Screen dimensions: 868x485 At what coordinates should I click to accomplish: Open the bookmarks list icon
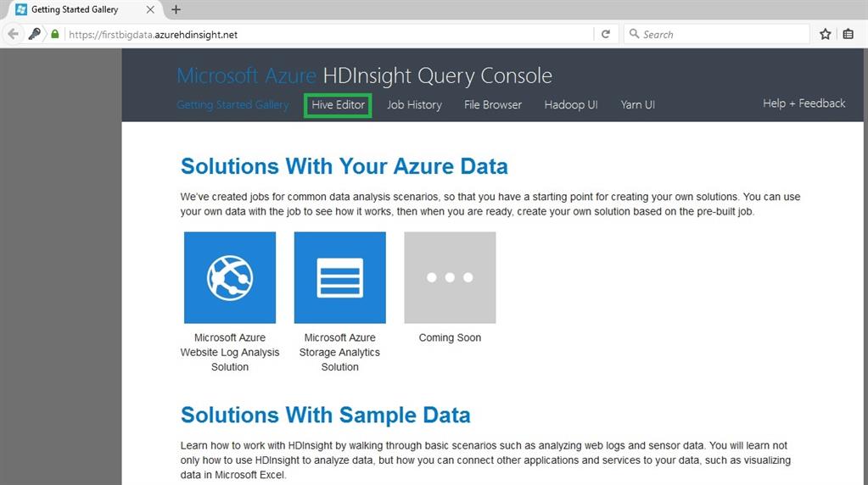(848, 35)
